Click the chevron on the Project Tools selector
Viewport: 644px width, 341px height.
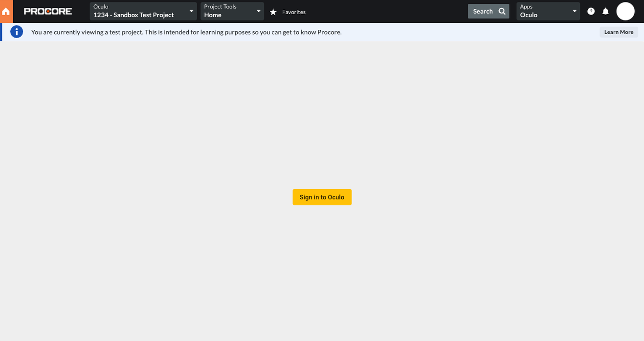tap(258, 11)
